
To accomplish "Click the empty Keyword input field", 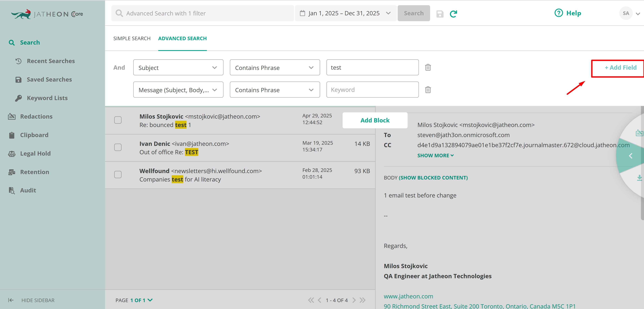I will pos(372,90).
